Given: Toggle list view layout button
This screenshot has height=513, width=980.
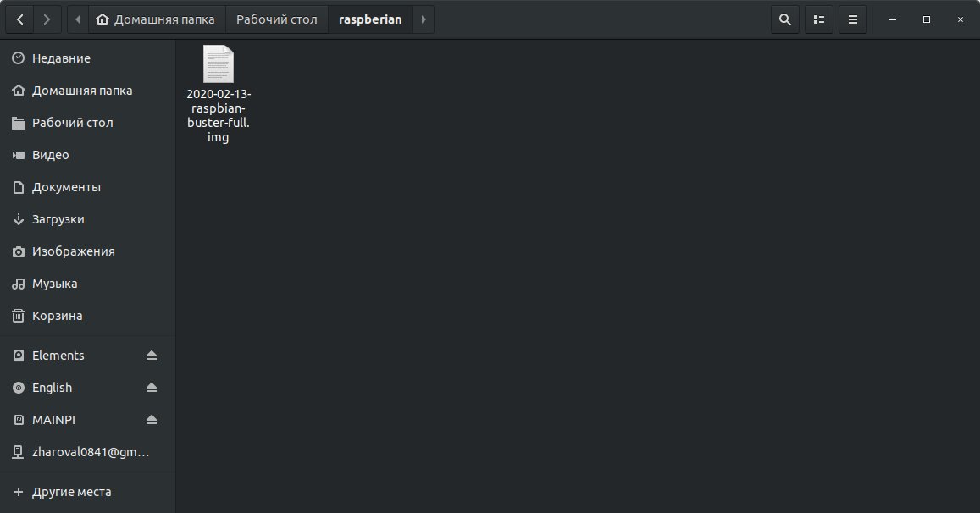Looking at the screenshot, I should click(819, 19).
